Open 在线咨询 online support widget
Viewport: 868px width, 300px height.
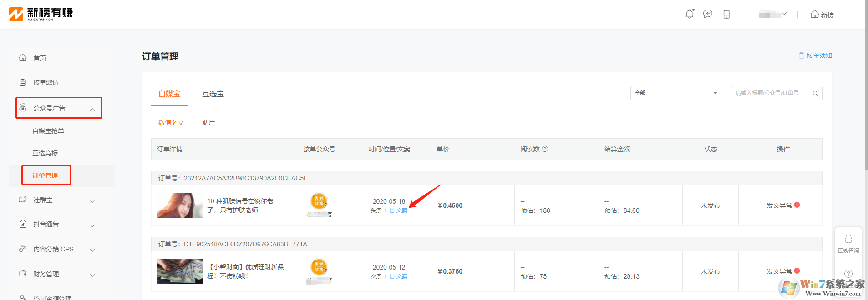pyautogui.click(x=848, y=243)
